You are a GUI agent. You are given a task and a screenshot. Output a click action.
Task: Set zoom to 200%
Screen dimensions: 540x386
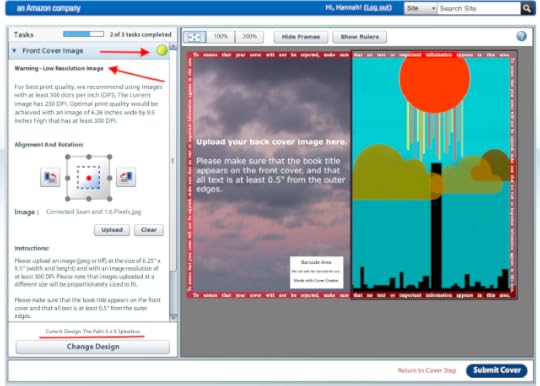250,36
